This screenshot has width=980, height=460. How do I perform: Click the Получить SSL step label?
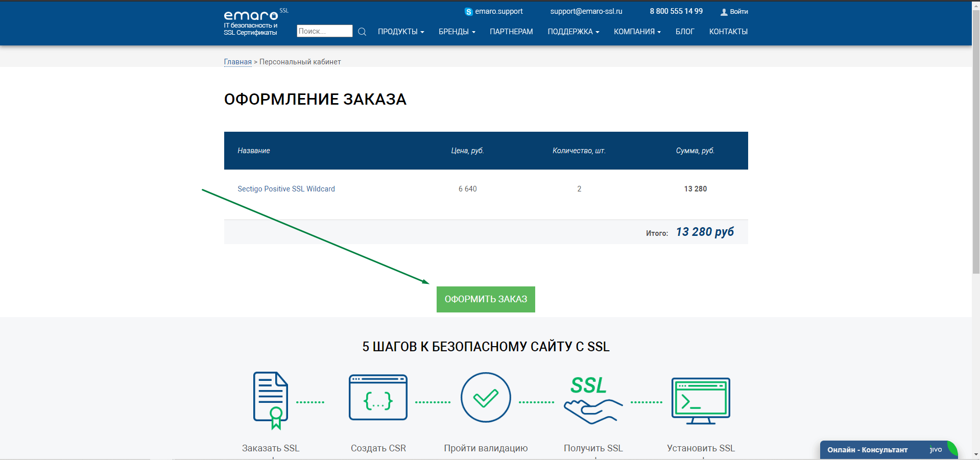pos(593,448)
